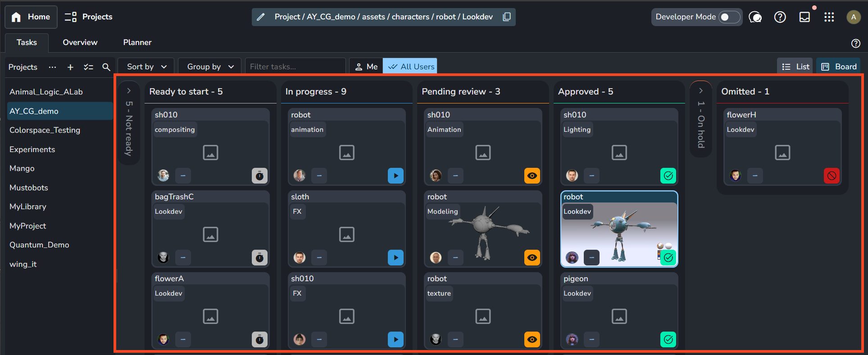Select the Mustobots project in the sidebar
This screenshot has height=355, width=868.
coord(29,188)
